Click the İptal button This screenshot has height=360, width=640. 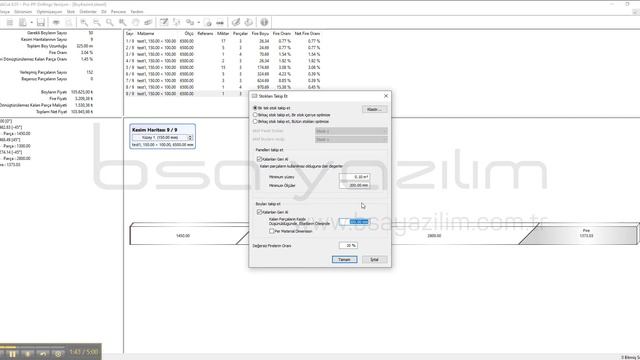pyautogui.click(x=374, y=260)
